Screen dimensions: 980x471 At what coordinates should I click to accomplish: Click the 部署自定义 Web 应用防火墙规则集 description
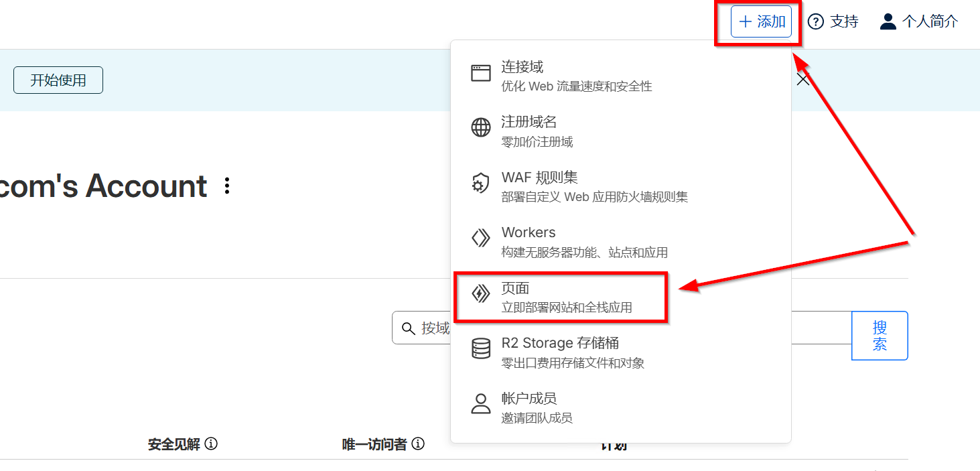click(x=595, y=197)
